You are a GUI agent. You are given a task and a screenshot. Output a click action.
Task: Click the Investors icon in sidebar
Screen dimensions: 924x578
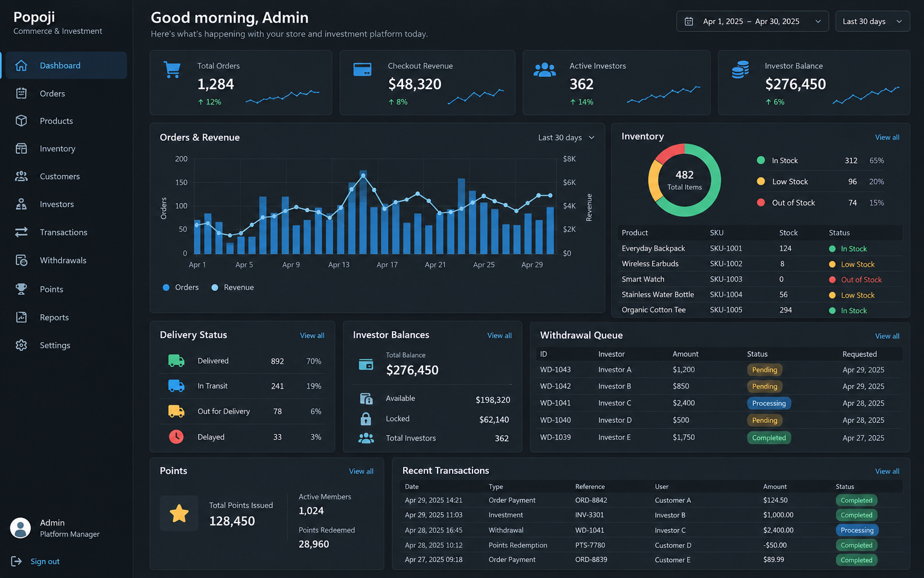click(x=21, y=204)
